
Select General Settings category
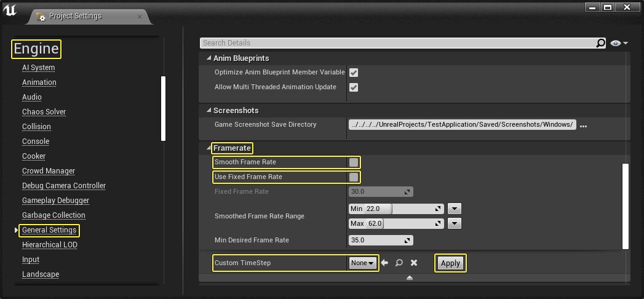(x=49, y=230)
